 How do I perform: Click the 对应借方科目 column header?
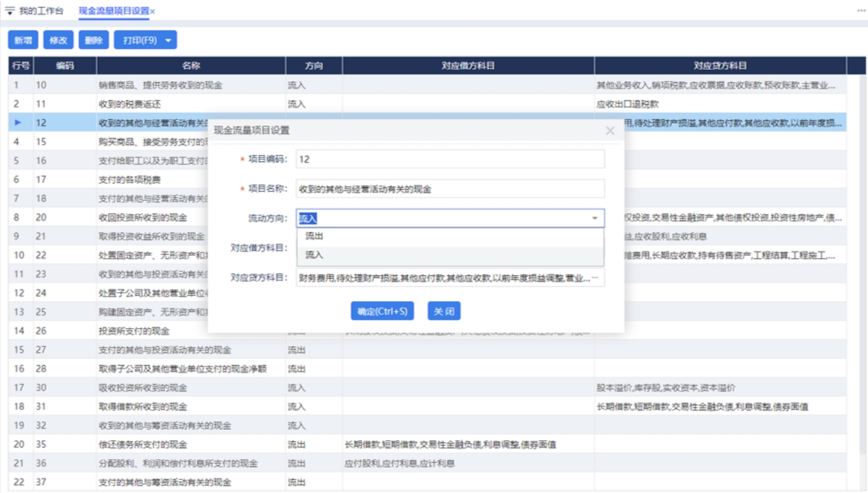coord(469,66)
